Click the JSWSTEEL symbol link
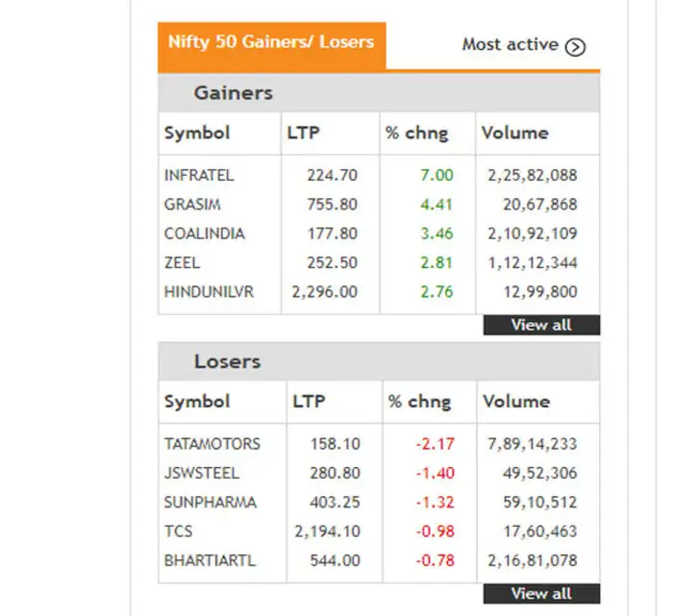 click(x=202, y=474)
